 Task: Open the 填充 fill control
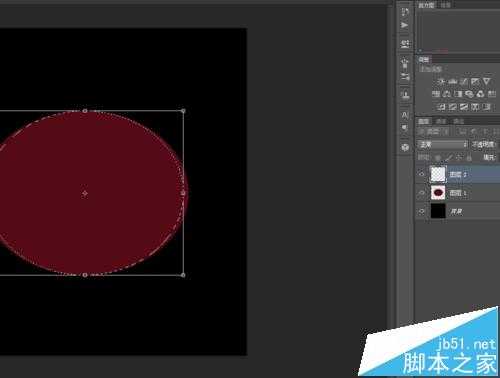[489, 157]
